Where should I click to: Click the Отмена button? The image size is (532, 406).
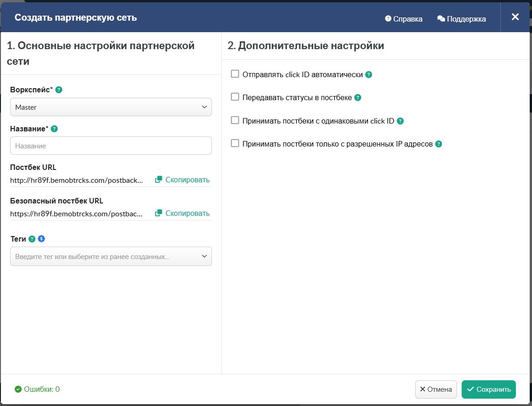[x=436, y=389]
